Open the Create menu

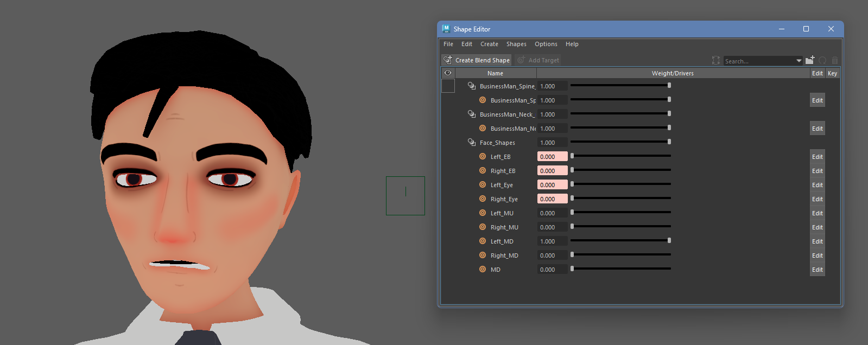[x=489, y=44]
